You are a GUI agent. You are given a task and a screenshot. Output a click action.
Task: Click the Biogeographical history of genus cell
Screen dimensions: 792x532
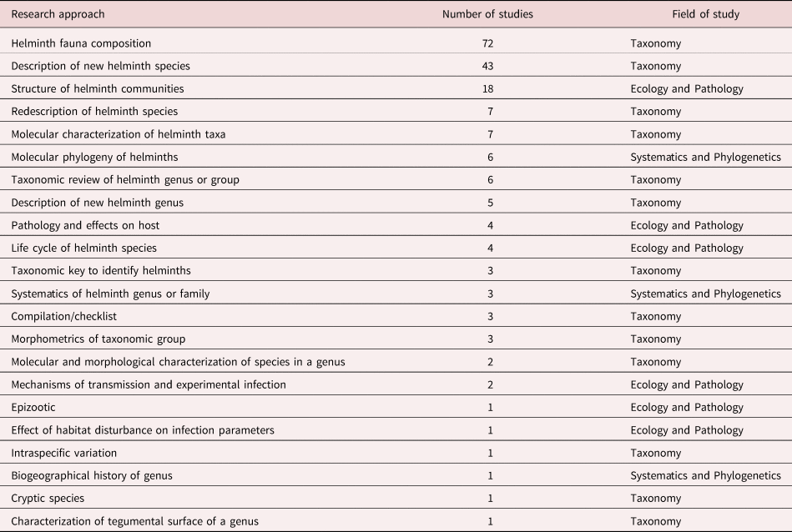[92, 475]
